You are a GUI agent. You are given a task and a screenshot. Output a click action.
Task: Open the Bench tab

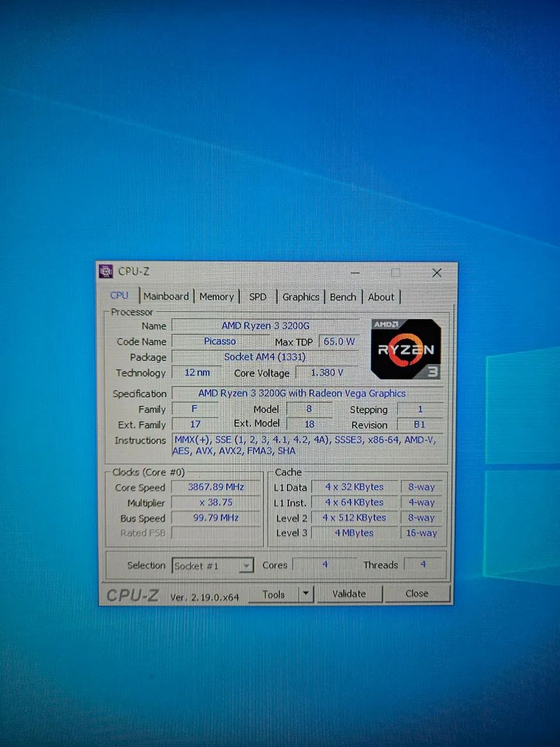coord(343,296)
